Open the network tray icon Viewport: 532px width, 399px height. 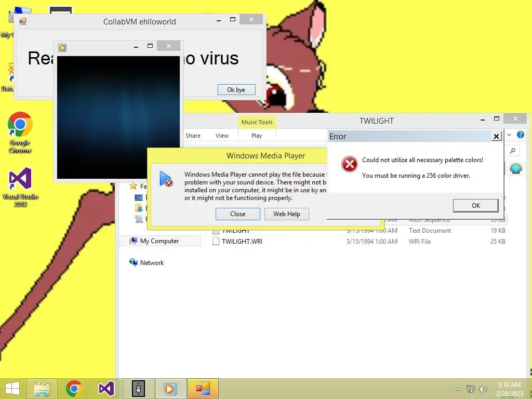[x=471, y=389]
